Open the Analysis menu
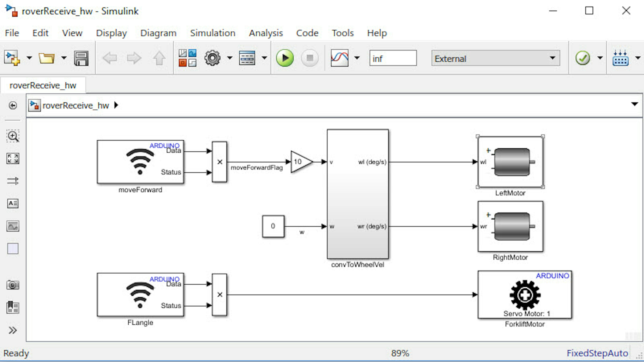 pyautogui.click(x=266, y=33)
